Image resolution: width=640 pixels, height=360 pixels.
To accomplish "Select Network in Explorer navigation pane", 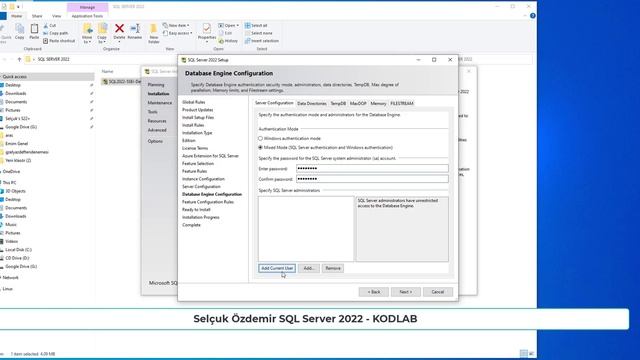I will point(10,278).
